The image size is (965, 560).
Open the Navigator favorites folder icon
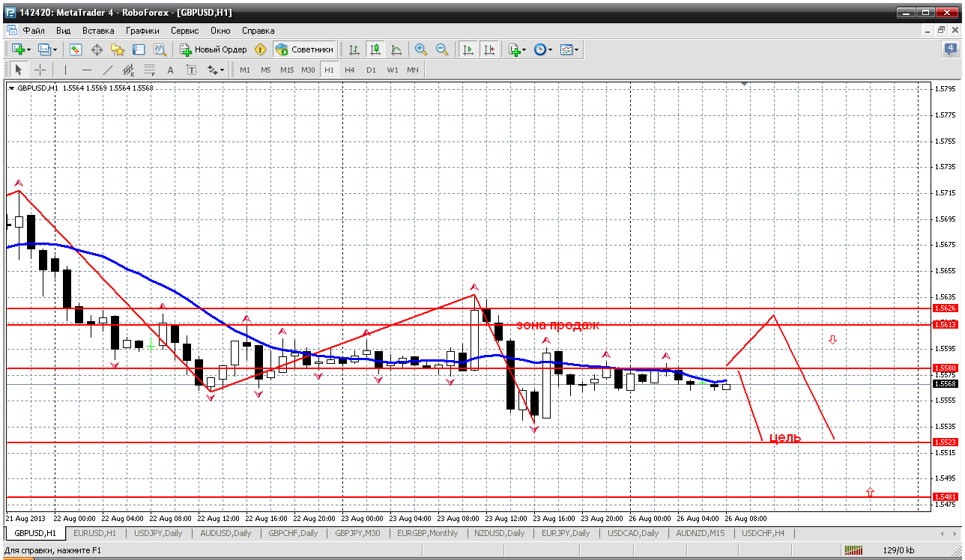(x=118, y=49)
